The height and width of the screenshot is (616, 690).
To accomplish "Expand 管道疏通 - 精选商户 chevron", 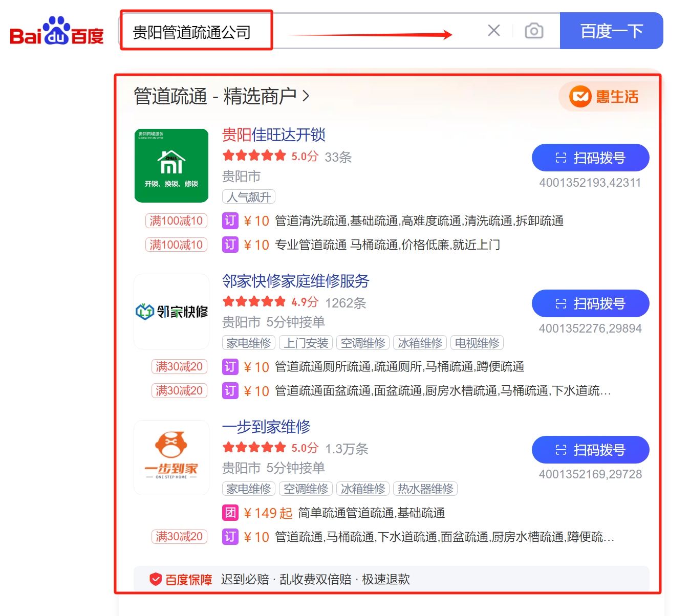I will pyautogui.click(x=306, y=96).
